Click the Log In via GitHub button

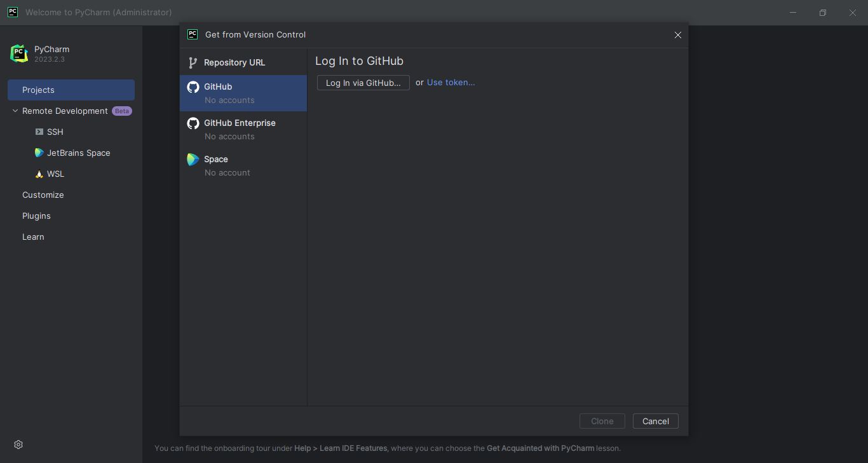[x=363, y=83]
